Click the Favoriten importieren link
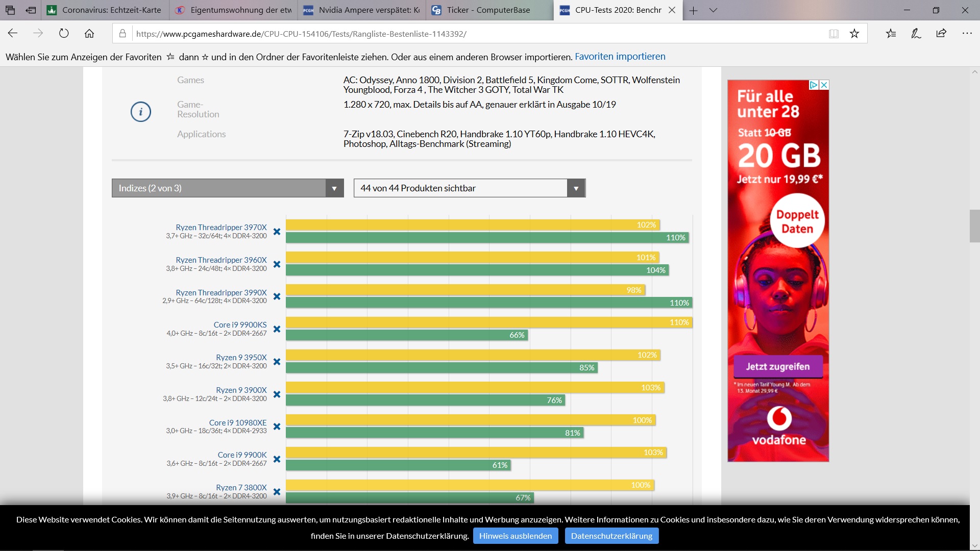 coord(620,57)
